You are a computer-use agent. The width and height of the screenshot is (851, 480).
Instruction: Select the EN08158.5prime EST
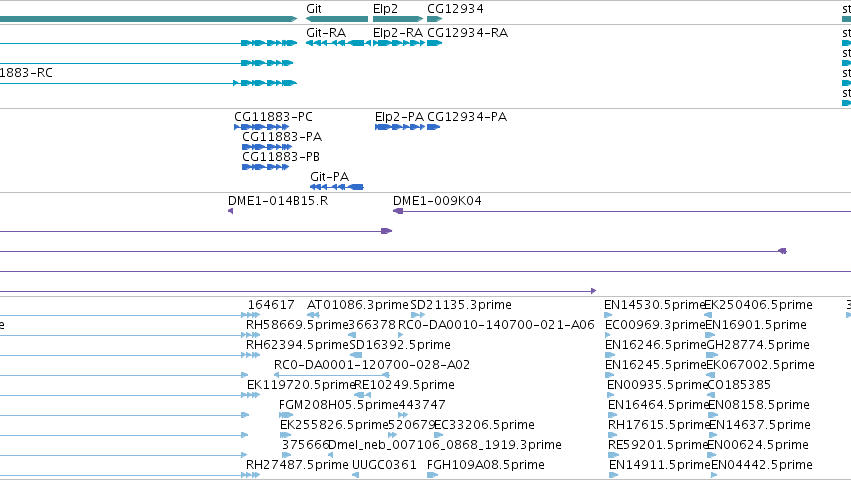759,405
